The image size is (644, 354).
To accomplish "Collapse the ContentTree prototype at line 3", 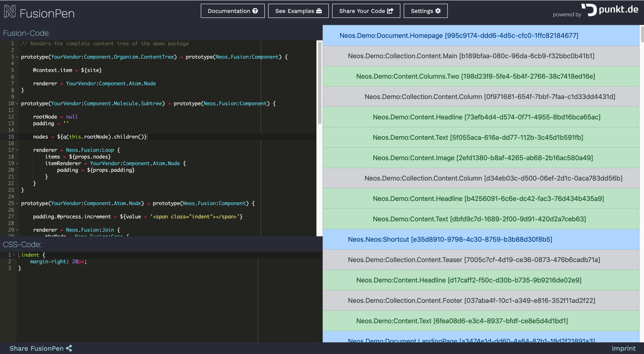I will (x=17, y=57).
